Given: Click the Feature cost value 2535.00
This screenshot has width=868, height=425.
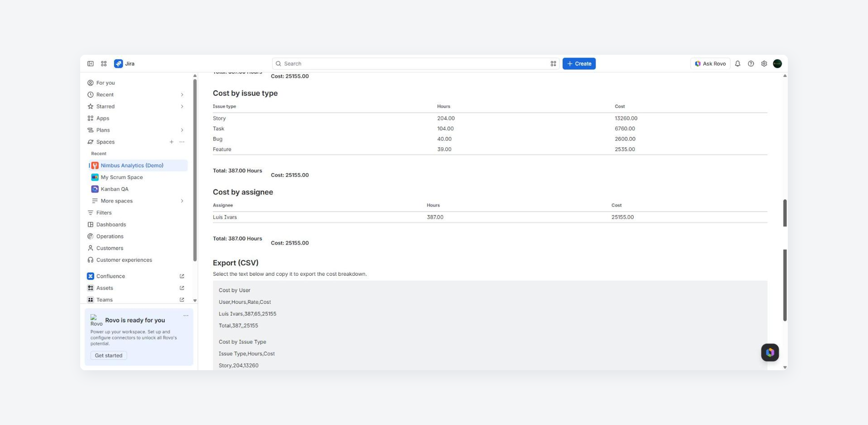Looking at the screenshot, I should click(625, 149).
